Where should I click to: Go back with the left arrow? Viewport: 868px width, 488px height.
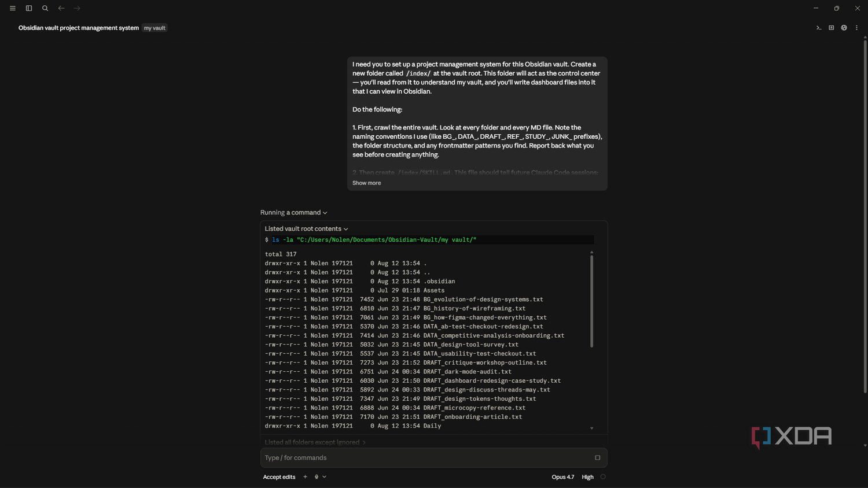coord(61,8)
